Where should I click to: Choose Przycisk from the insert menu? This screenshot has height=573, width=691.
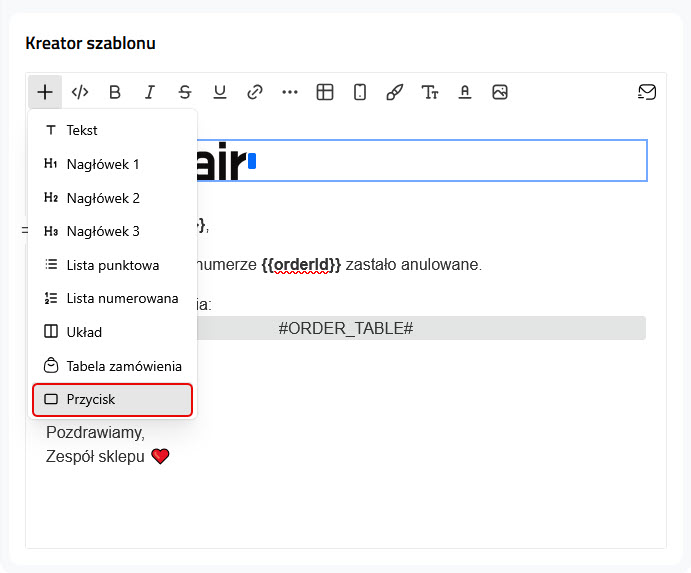[x=113, y=399]
